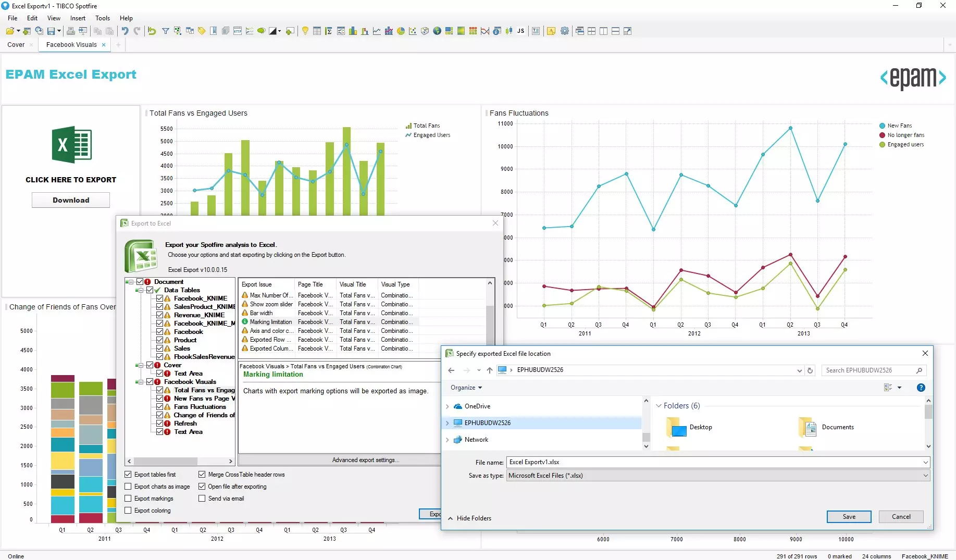Insert a Box Plot visualization
Viewport: 956px width, 560px height.
(509, 31)
